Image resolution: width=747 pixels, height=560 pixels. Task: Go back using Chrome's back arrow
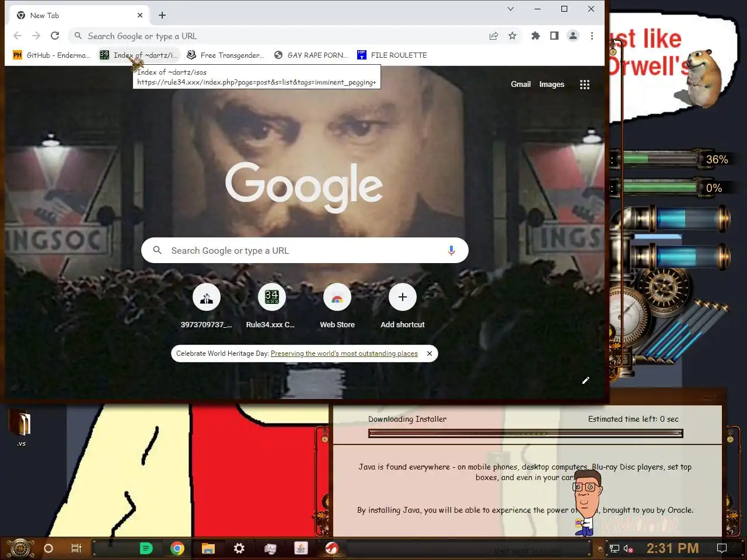coord(18,36)
